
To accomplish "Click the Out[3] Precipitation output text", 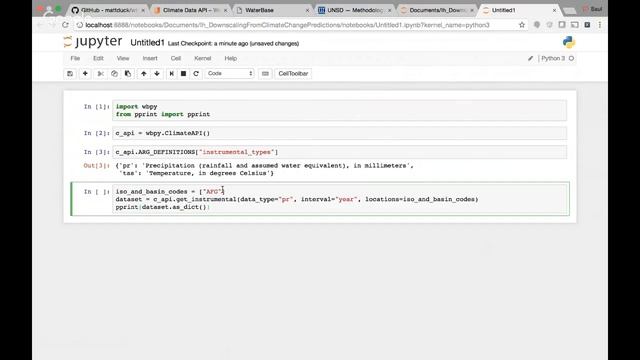I will pos(264,169).
